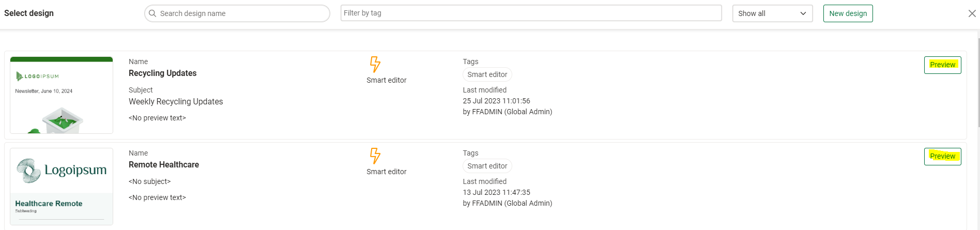Click Smart editor tag on Remote Healthcare

[487, 166]
